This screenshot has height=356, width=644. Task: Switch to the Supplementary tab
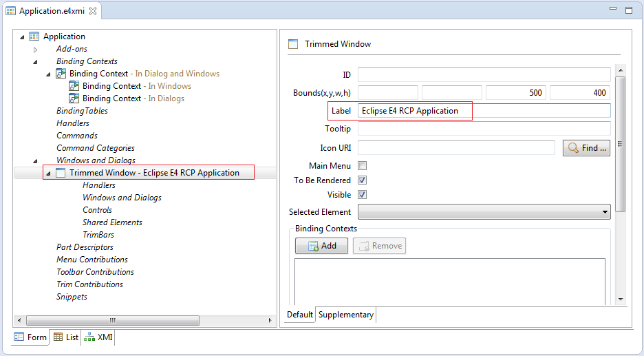click(346, 315)
